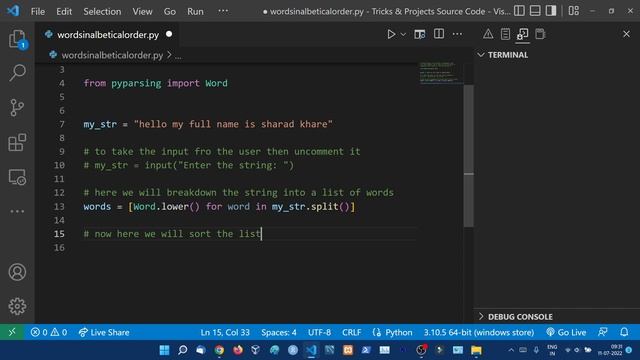640x360 pixels.
Task: Show more menu bar items ellipsis
Action: [x=223, y=11]
